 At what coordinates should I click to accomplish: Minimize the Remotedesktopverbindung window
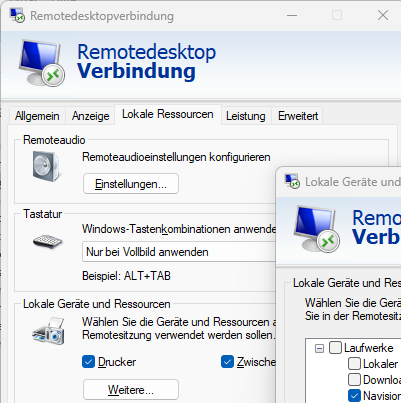coord(292,15)
